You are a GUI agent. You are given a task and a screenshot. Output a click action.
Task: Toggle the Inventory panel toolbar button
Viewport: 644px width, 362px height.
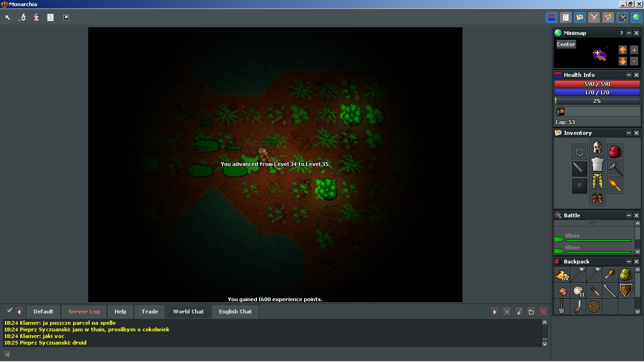(580, 17)
